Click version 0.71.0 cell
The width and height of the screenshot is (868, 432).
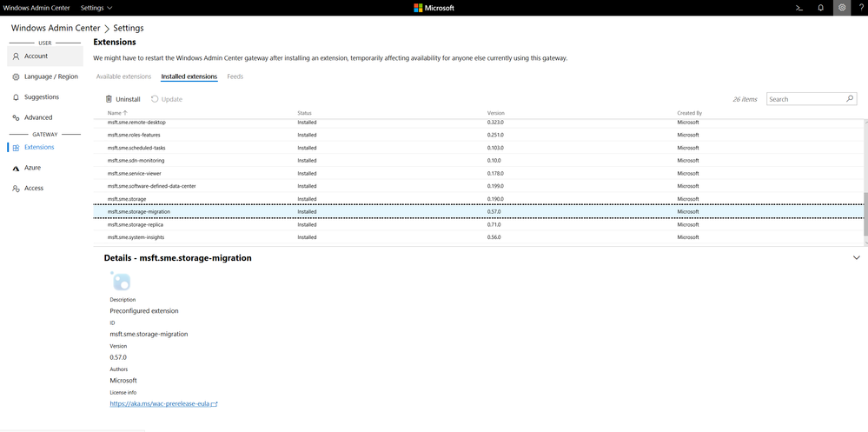pyautogui.click(x=494, y=225)
